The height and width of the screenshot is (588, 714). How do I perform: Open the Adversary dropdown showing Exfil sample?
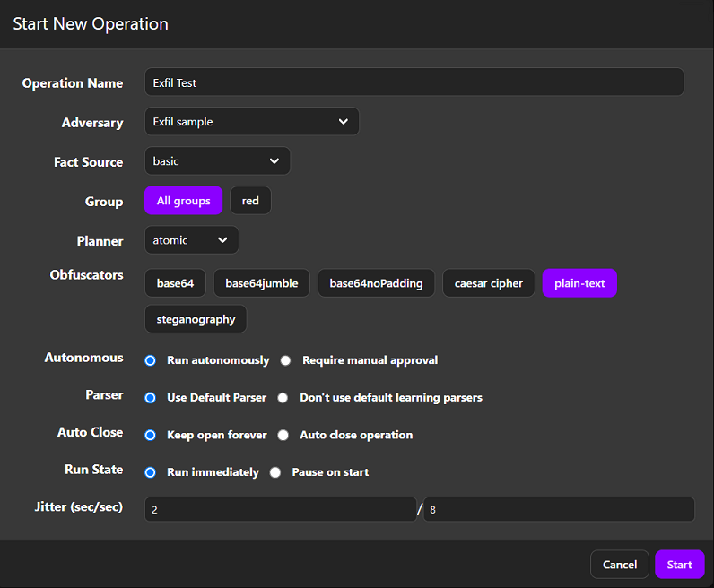click(x=251, y=122)
